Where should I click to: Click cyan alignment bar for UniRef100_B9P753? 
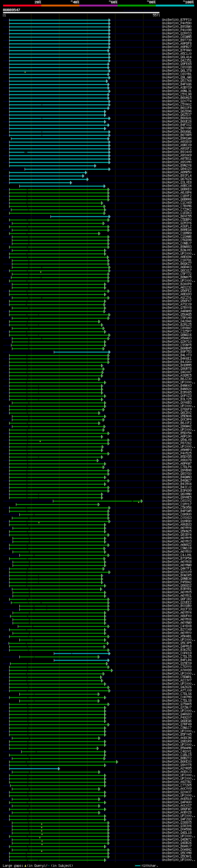[x=82, y=352]
